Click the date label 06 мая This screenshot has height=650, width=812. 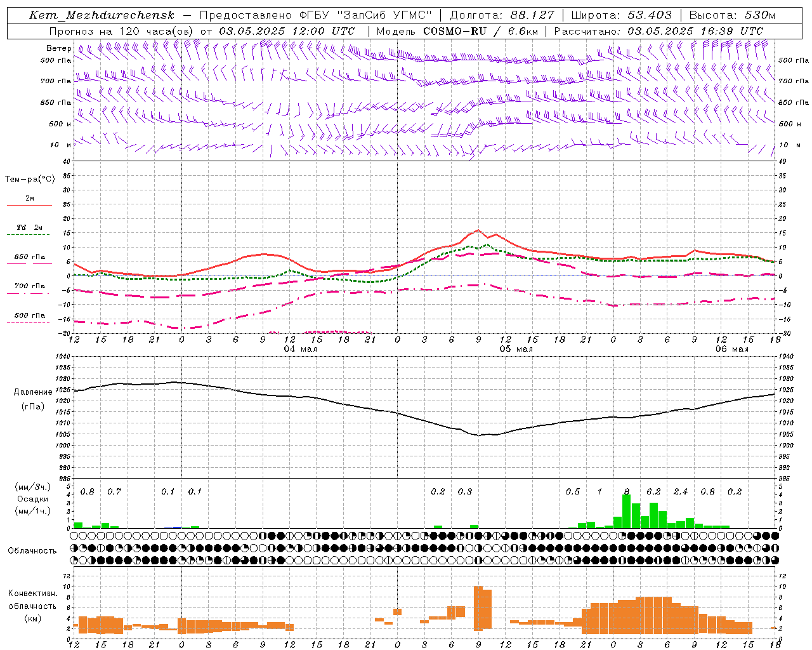click(x=732, y=349)
